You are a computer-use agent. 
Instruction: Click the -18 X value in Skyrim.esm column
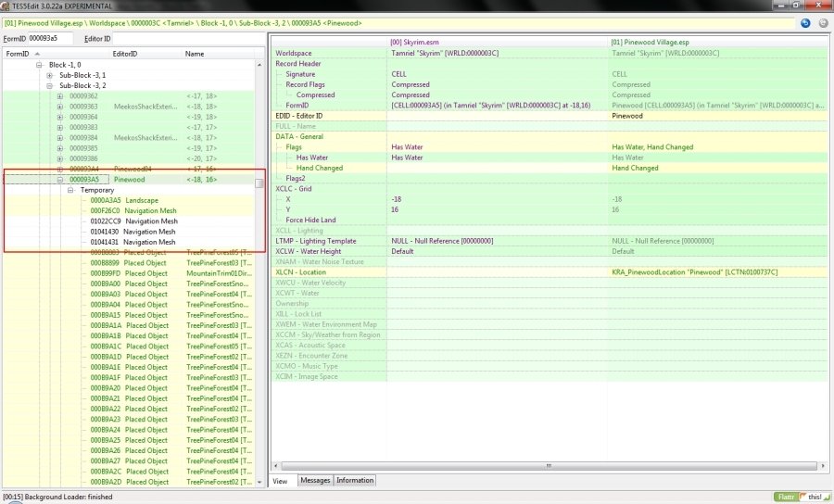[x=397, y=199]
